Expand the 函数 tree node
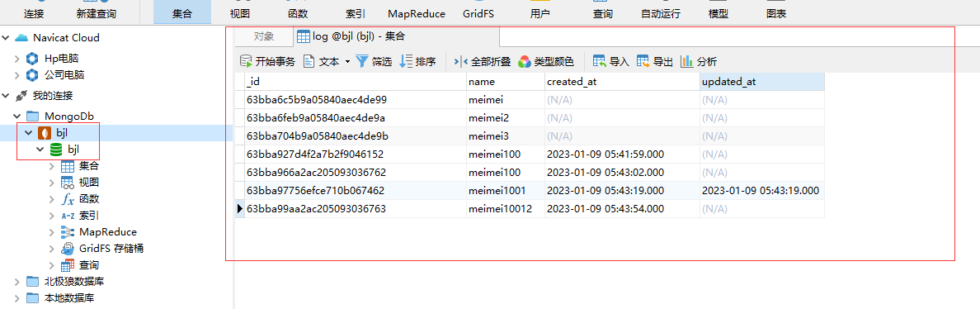This screenshot has width=980, height=309. pos(53,199)
